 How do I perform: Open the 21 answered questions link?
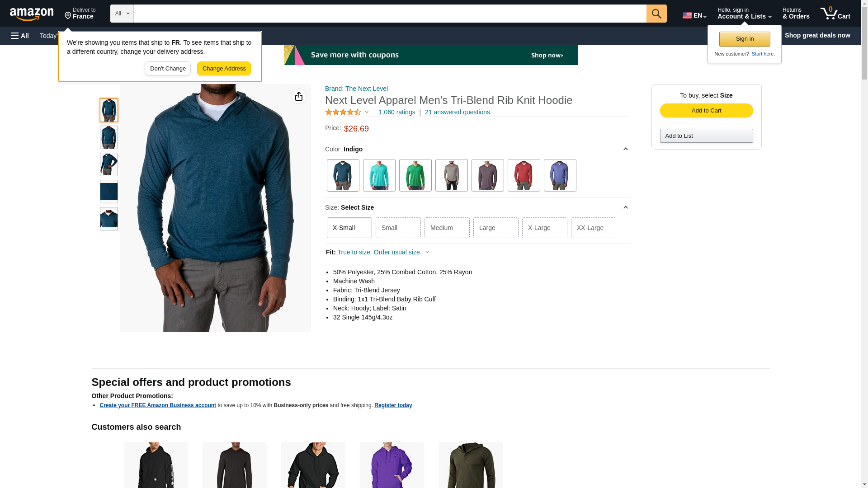pos(458,112)
